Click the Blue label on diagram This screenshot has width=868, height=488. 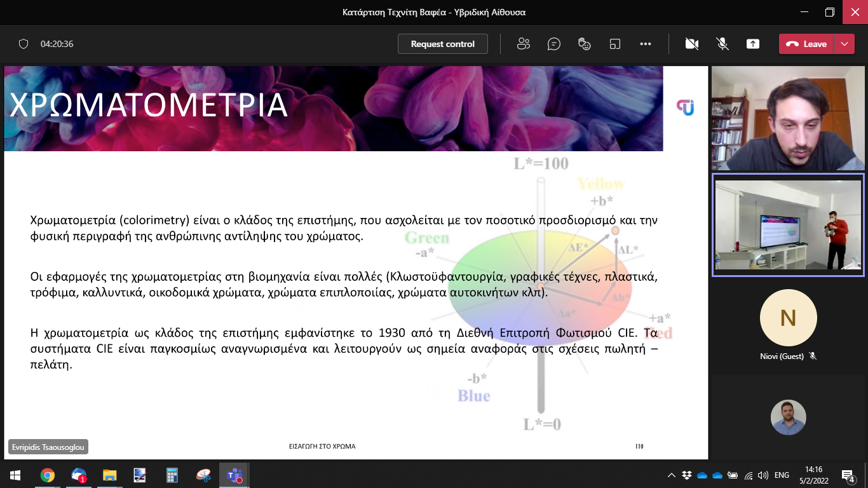[x=474, y=396]
